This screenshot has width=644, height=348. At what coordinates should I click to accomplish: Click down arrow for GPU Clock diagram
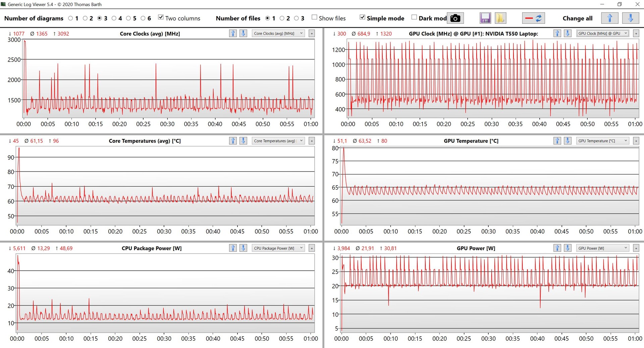568,33
